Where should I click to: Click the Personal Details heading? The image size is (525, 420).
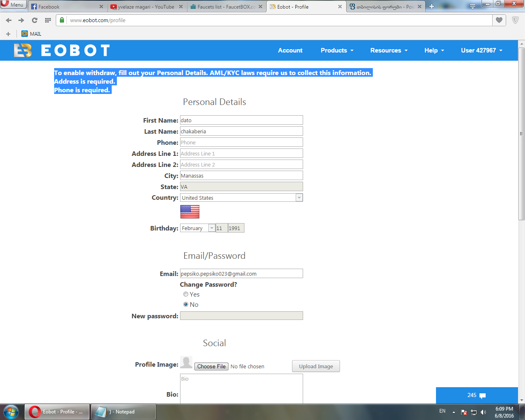(x=215, y=102)
